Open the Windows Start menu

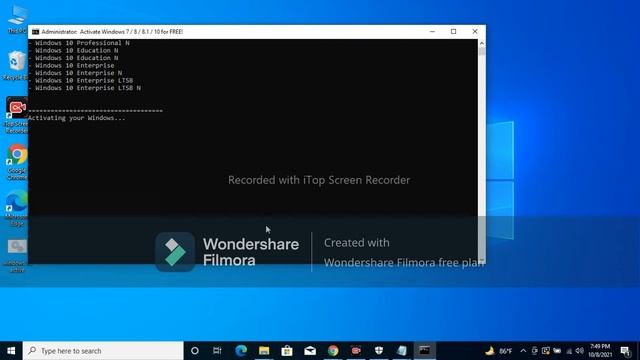click(11, 351)
